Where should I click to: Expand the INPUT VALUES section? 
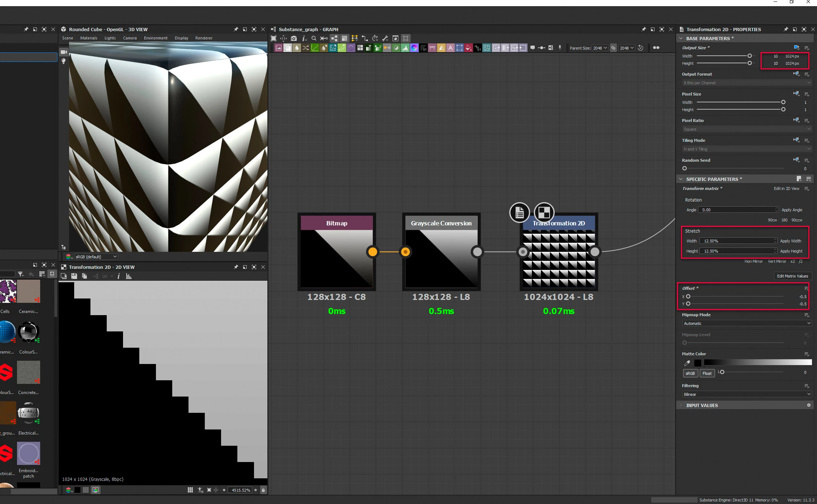click(x=702, y=405)
